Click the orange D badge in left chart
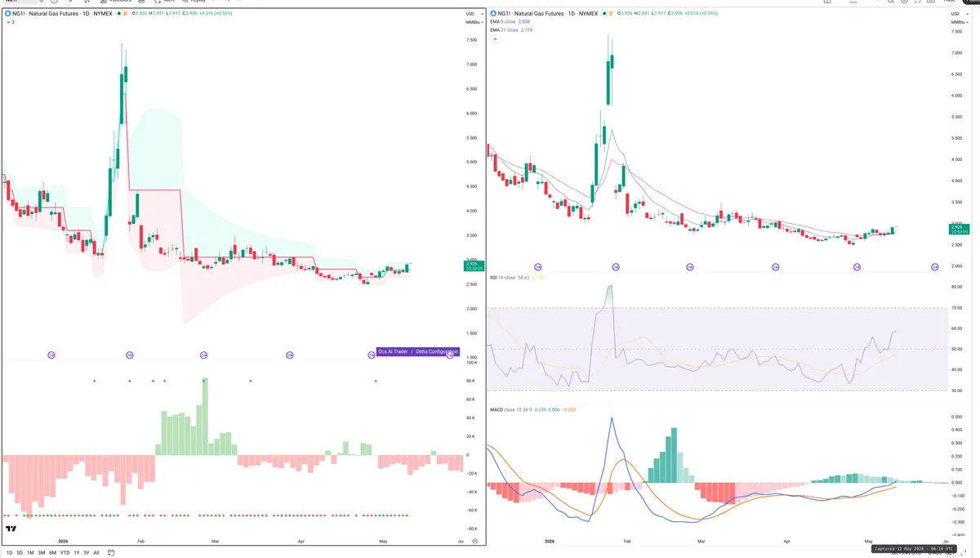980x558 pixels. click(124, 14)
